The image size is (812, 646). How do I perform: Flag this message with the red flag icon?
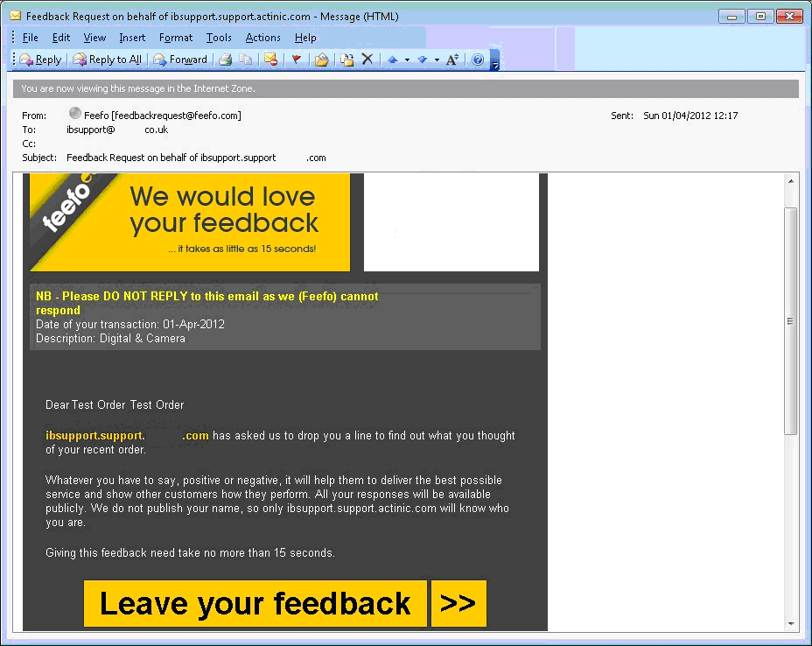297,60
